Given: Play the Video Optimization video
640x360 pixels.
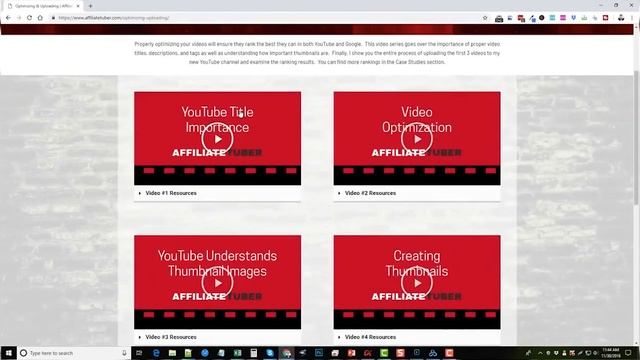Looking at the screenshot, I should tap(417, 139).
